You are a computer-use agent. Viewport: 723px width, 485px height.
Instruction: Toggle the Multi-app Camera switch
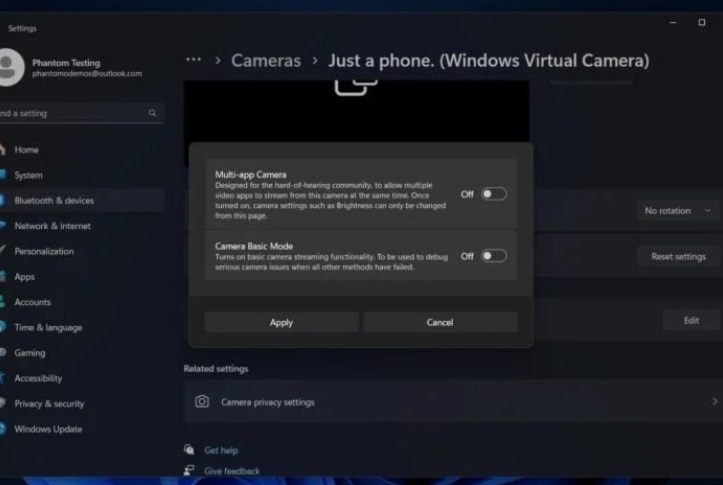point(494,194)
